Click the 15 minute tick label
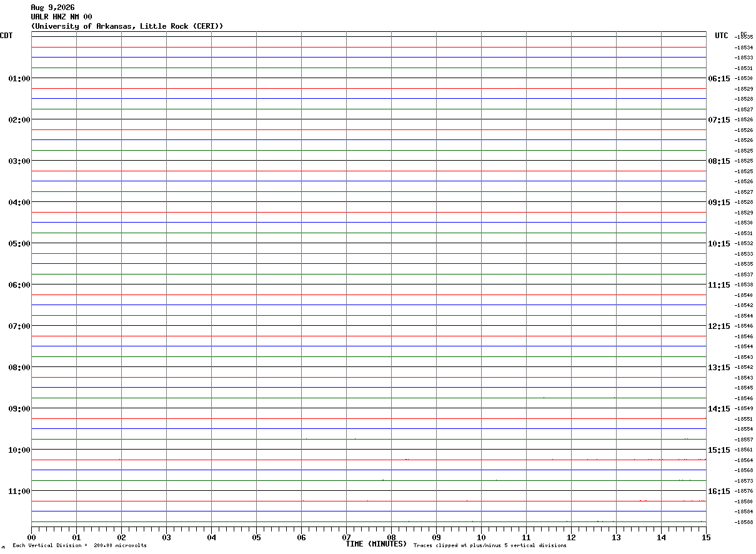The width and height of the screenshot is (756, 554). click(706, 537)
